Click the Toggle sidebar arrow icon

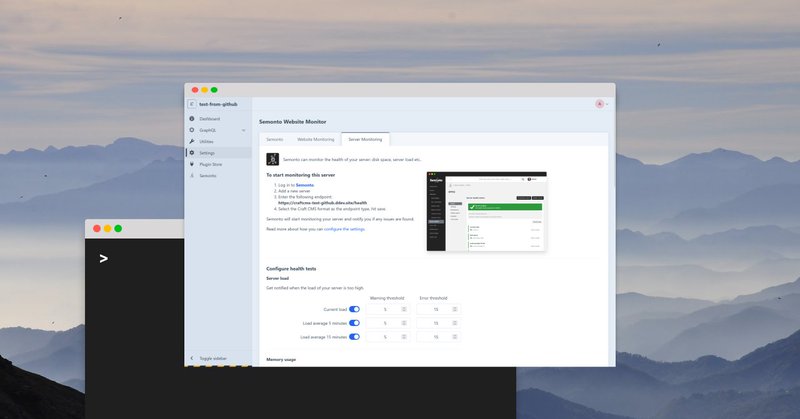coord(192,358)
